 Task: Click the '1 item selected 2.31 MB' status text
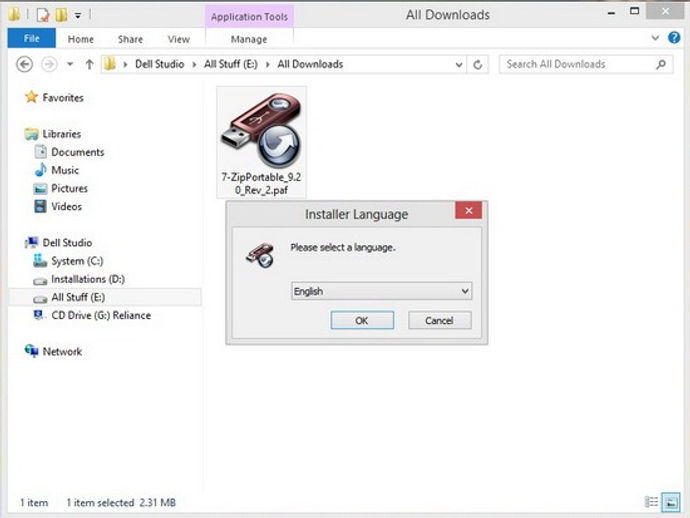click(121, 503)
